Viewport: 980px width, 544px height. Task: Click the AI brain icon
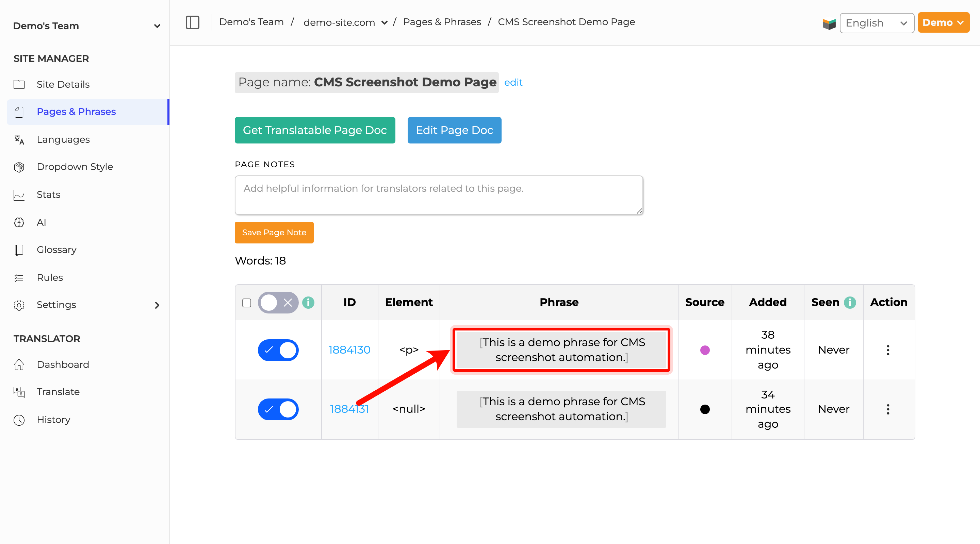19,222
